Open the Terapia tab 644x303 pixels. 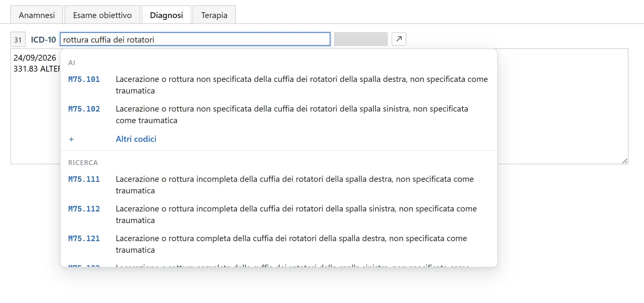click(214, 15)
